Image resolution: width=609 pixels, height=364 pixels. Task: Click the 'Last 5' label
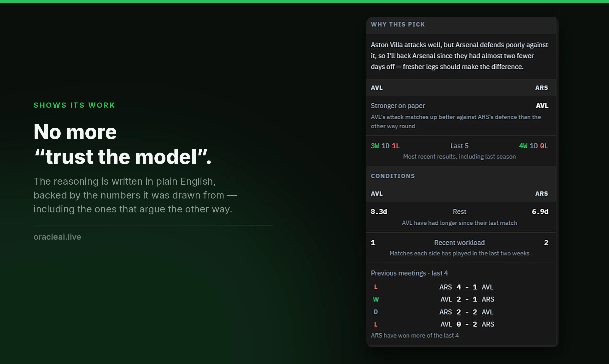pyautogui.click(x=459, y=146)
